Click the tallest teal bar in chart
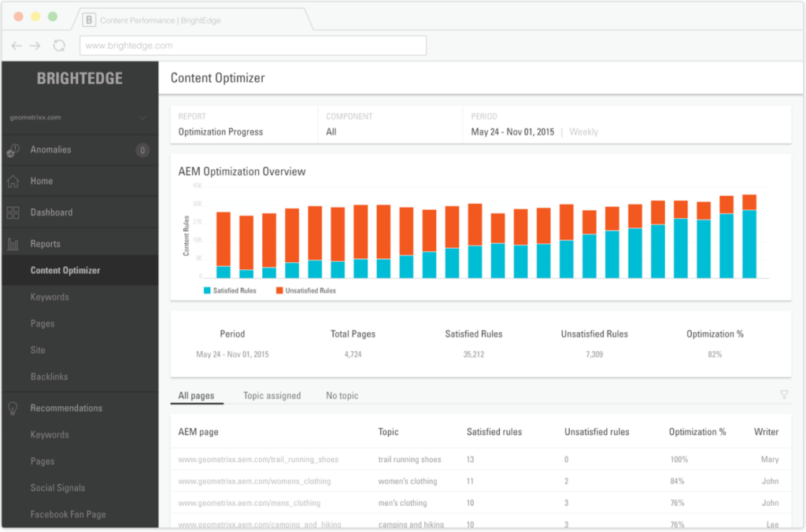The image size is (806, 532). (x=749, y=244)
